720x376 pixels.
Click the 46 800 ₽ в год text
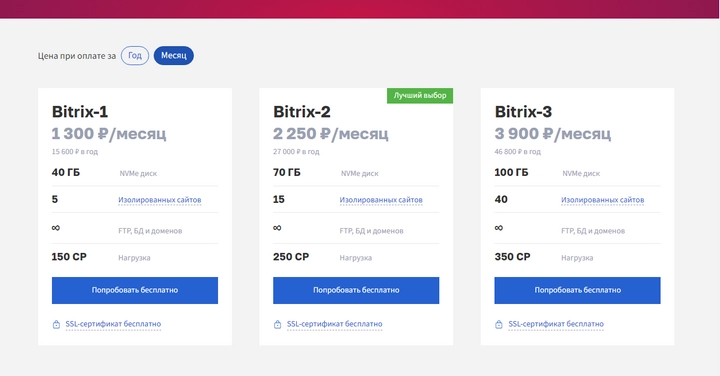point(517,152)
